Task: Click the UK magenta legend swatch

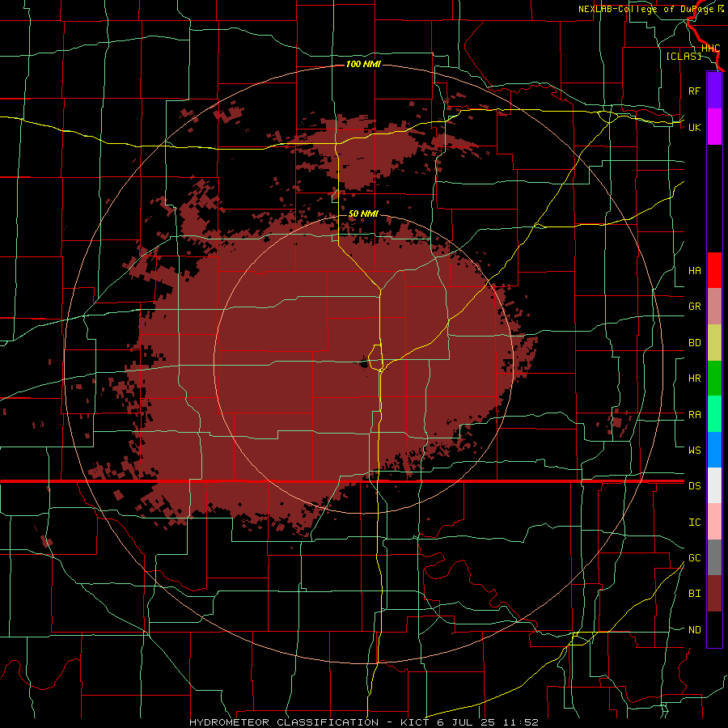Action: pyautogui.click(x=714, y=127)
